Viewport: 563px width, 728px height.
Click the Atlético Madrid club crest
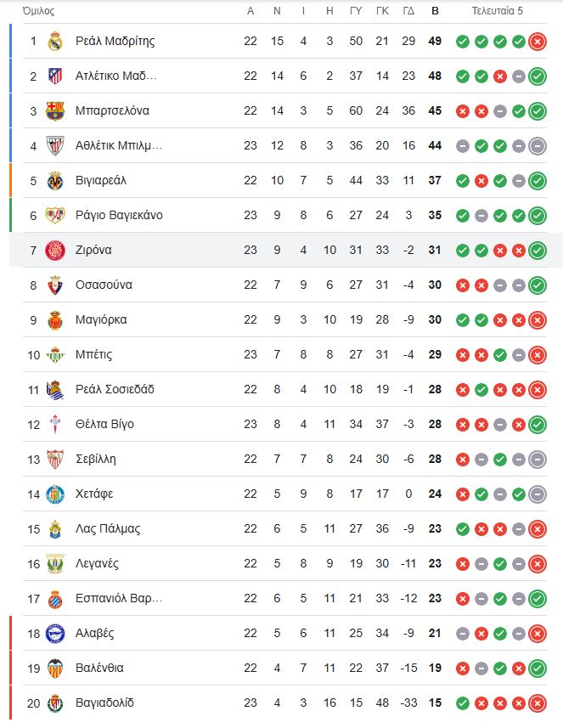(x=55, y=76)
